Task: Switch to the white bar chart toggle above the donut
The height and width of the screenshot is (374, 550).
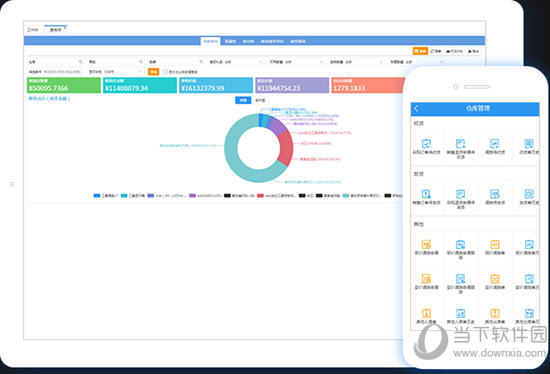Action: 260,100
